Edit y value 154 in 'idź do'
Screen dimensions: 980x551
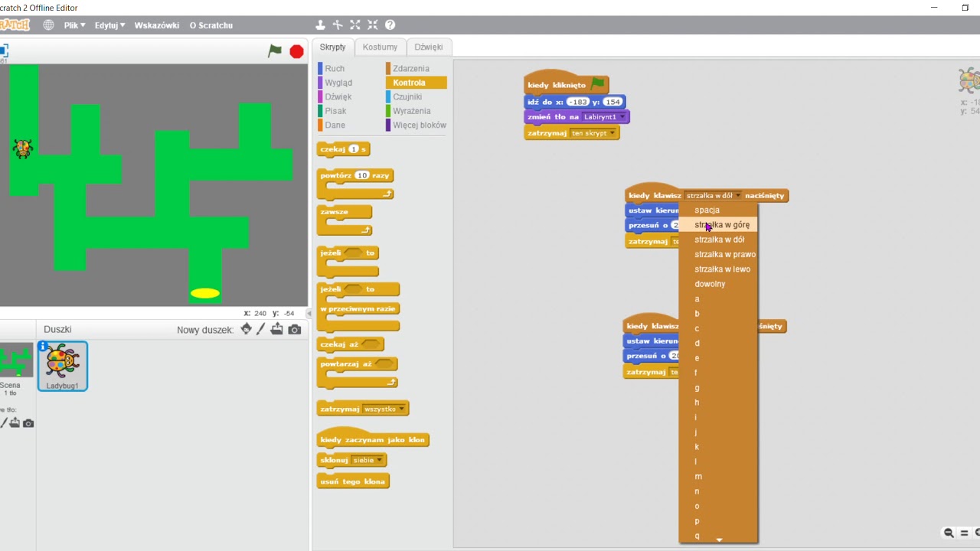coord(612,102)
